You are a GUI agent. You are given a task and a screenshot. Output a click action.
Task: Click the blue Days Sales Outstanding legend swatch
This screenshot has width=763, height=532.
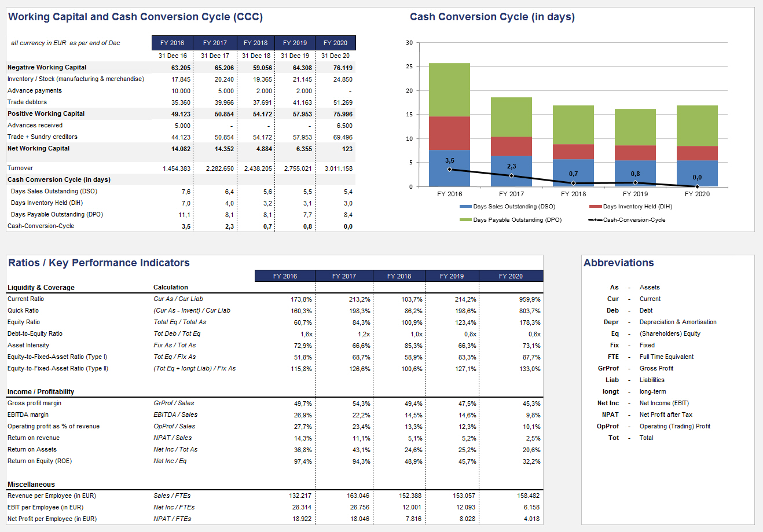point(465,207)
